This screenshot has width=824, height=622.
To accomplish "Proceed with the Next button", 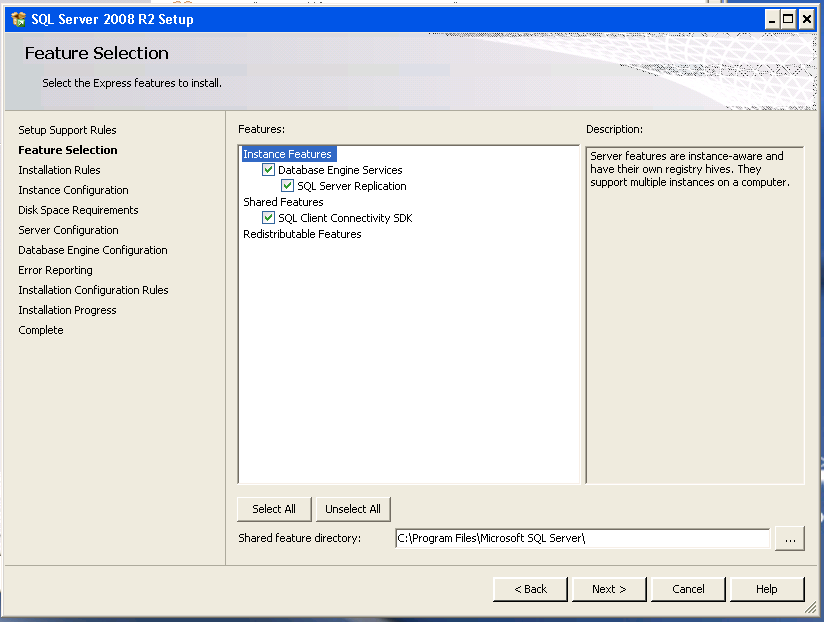I will pyautogui.click(x=609, y=589).
